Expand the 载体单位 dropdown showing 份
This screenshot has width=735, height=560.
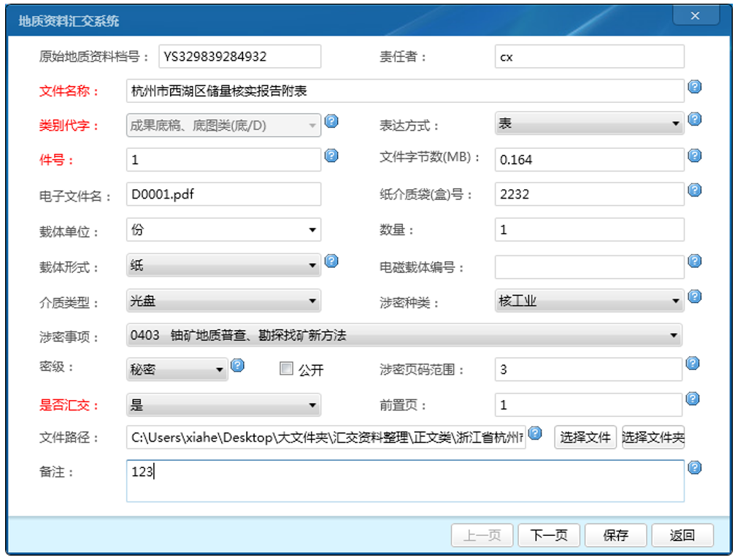(223, 230)
